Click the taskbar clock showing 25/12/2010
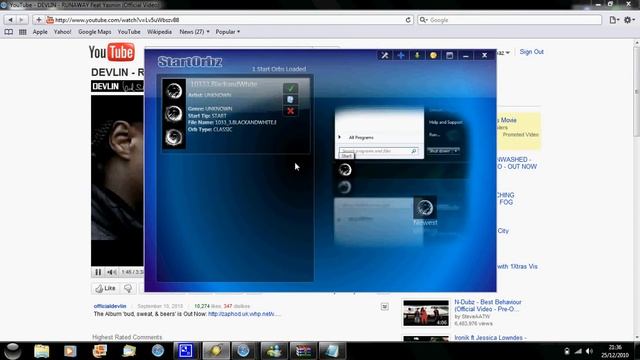This screenshot has height=360, width=640. coord(615,351)
